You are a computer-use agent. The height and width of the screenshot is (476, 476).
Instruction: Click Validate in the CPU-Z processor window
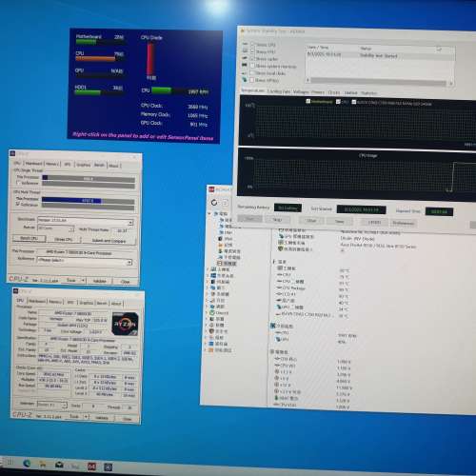pos(102,418)
